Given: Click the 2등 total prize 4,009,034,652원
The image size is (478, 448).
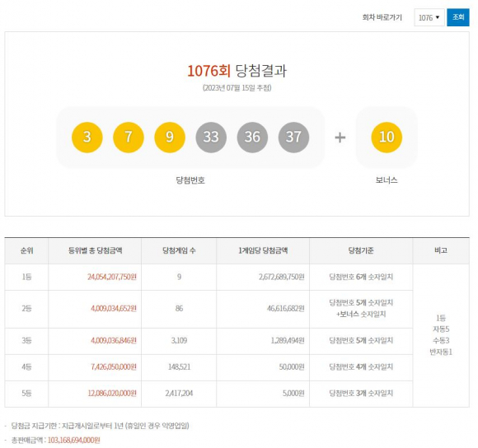Looking at the screenshot, I should [114, 309].
